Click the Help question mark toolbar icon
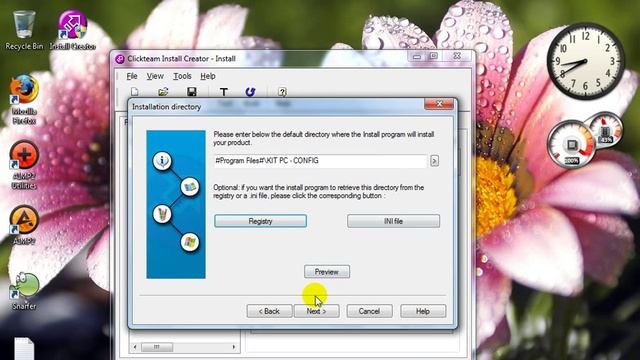The width and height of the screenshot is (640, 360). pos(282,92)
